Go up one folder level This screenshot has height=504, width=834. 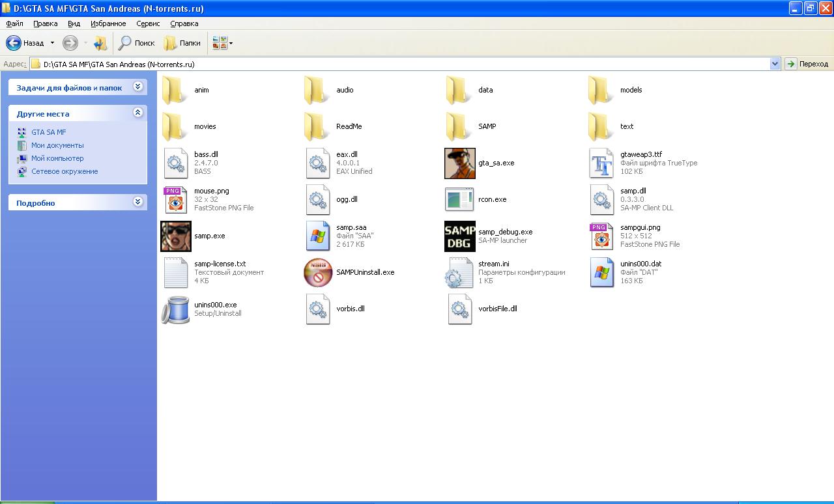[100, 43]
